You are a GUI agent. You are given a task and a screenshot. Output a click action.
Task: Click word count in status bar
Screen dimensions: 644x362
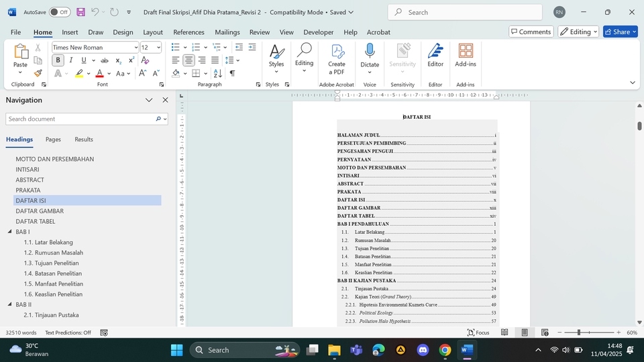point(21,333)
